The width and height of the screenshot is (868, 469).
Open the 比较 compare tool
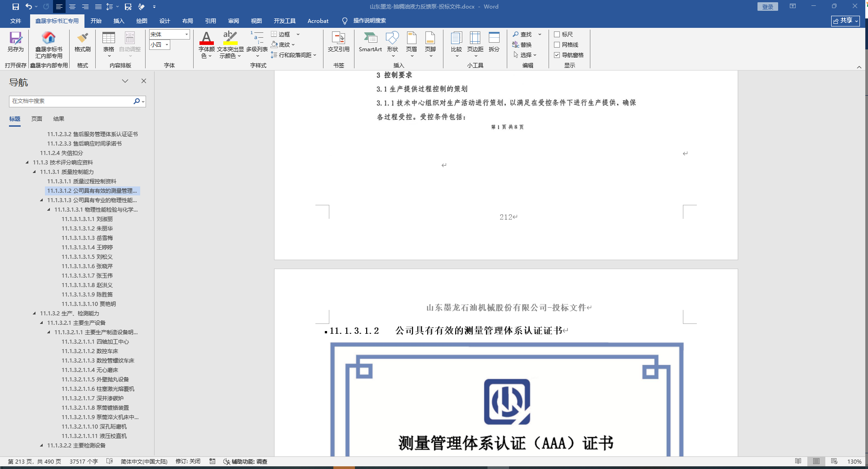point(456,44)
